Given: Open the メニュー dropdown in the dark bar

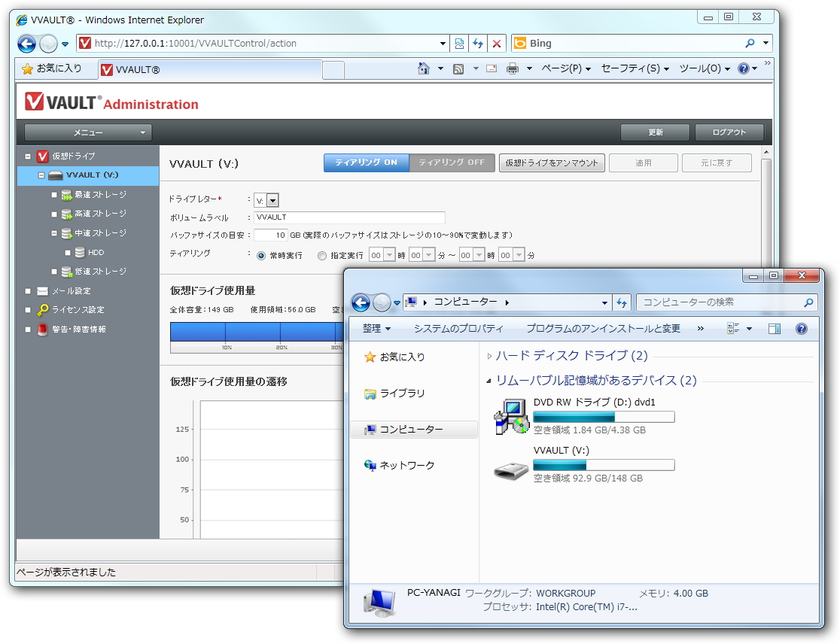Looking at the screenshot, I should pyautogui.click(x=88, y=132).
